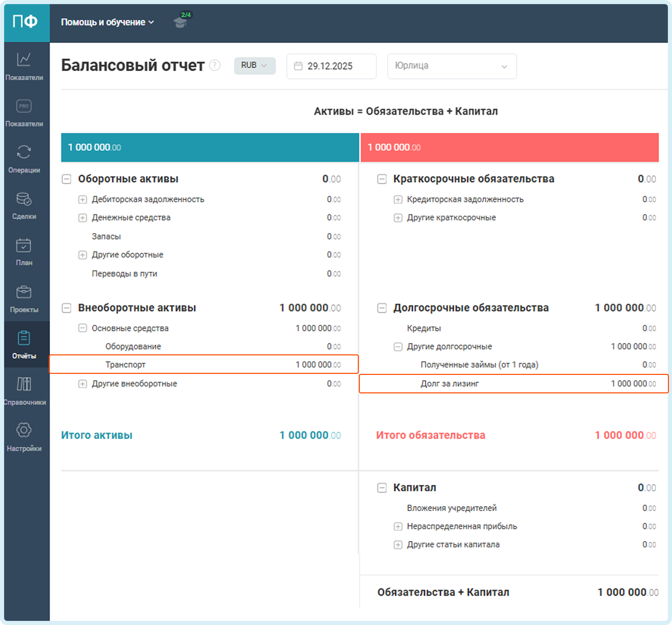Open the RUB currency dropdown
Image resolution: width=672 pixels, height=625 pixels.
tap(255, 65)
